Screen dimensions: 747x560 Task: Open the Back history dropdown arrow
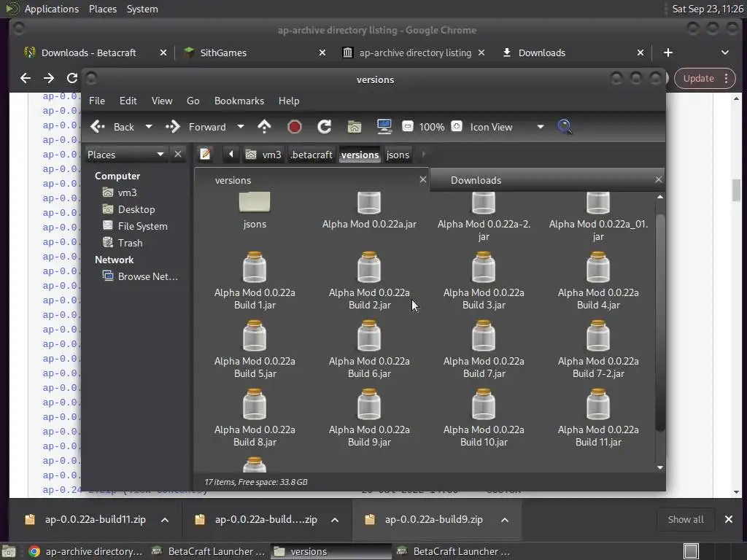click(149, 127)
